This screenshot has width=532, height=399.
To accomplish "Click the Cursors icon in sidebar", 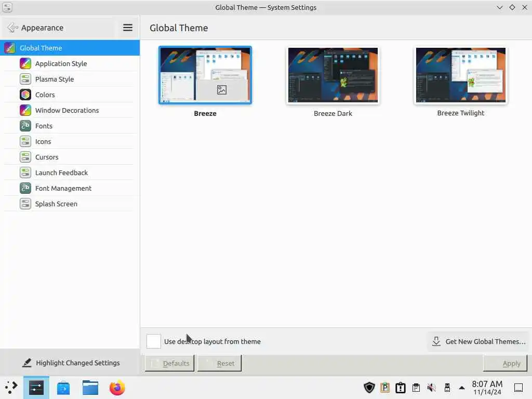I will tap(25, 157).
